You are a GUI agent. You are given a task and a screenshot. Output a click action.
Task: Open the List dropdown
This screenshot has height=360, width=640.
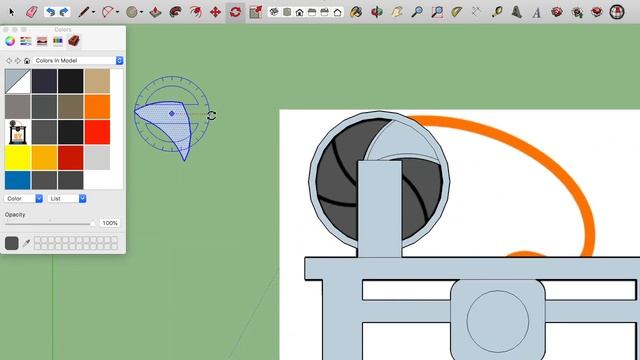coord(67,198)
